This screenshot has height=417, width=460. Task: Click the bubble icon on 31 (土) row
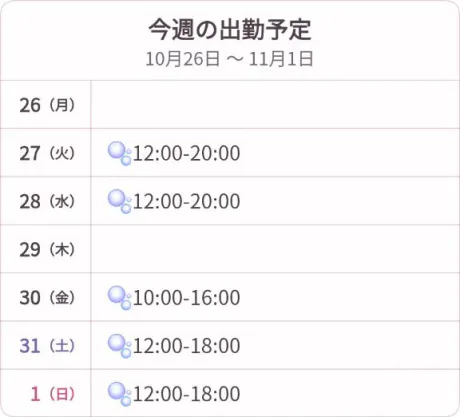119,346
